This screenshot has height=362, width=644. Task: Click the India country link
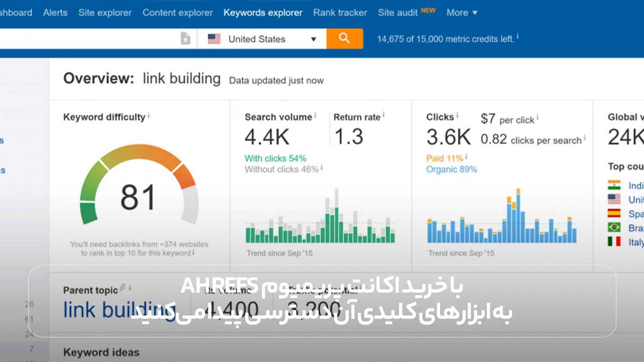[636, 186]
